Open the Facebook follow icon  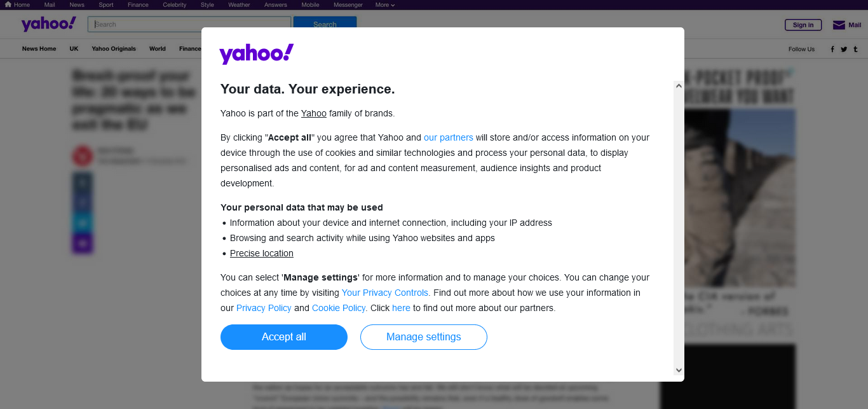coord(832,49)
